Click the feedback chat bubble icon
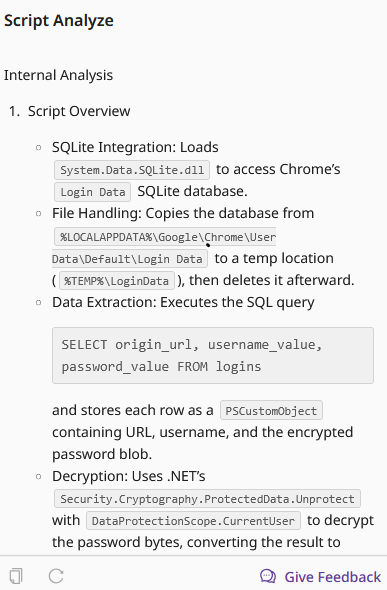This screenshot has height=590, width=387. 268,576
